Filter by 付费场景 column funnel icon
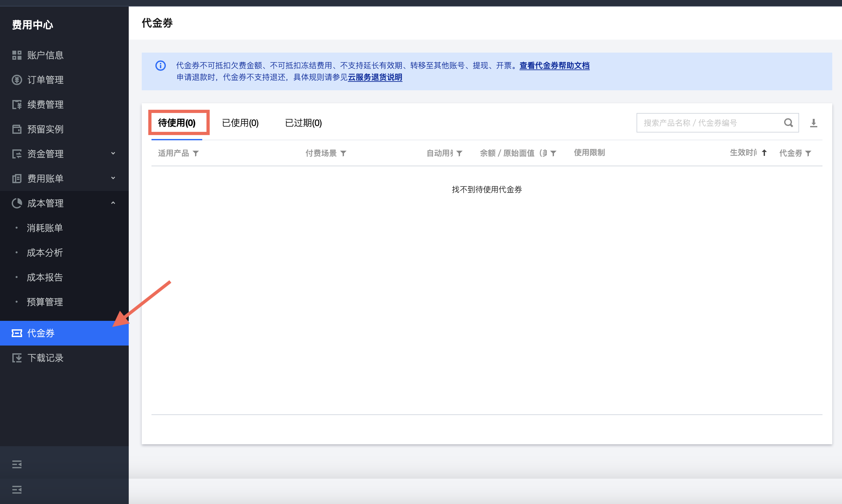Image resolution: width=842 pixels, height=504 pixels. click(x=343, y=154)
